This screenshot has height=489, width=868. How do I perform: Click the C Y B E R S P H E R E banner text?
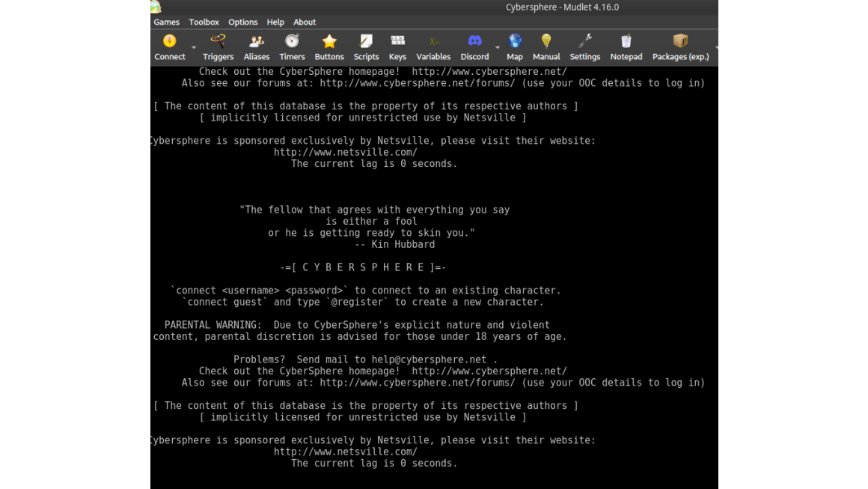click(x=363, y=267)
